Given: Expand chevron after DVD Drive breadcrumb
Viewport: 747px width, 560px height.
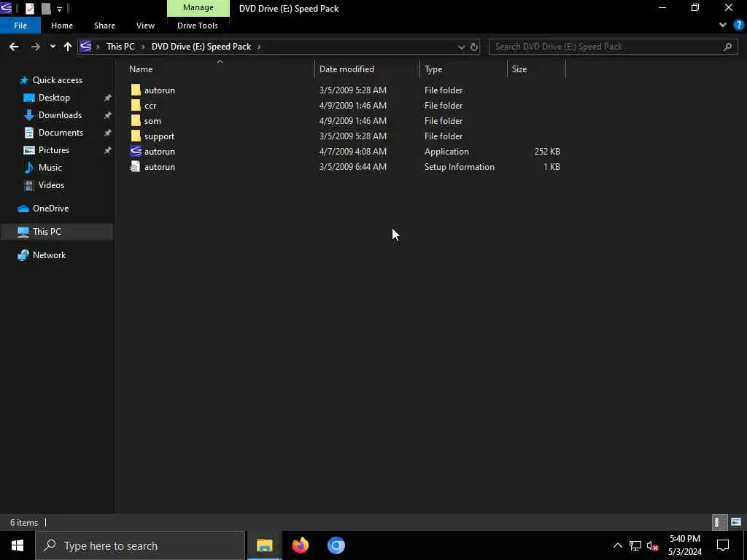Looking at the screenshot, I should pyautogui.click(x=259, y=47).
